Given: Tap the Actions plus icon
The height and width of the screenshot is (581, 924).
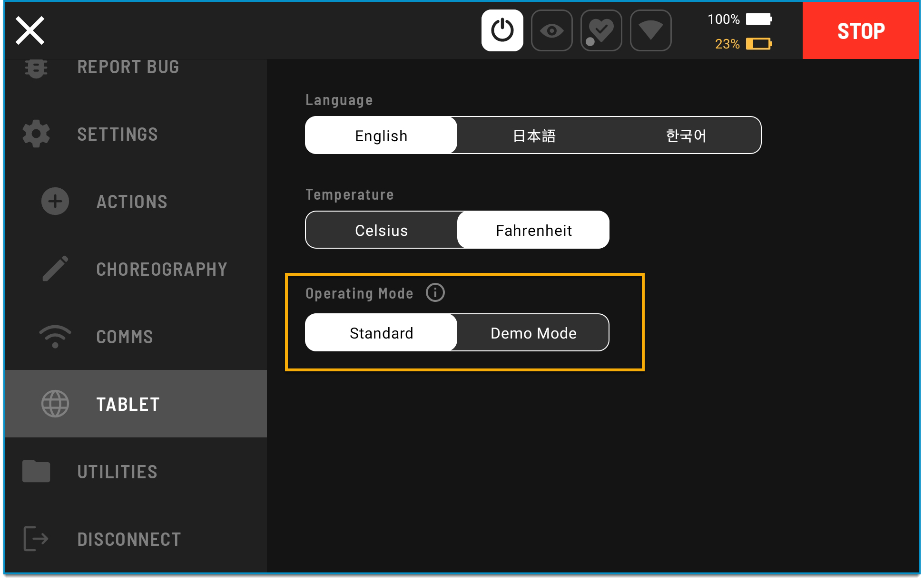Looking at the screenshot, I should coord(55,202).
